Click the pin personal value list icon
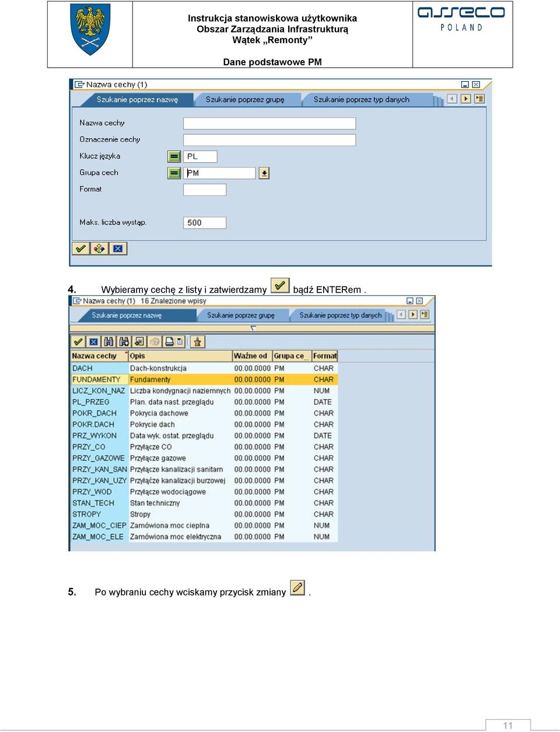The image size is (560, 732). click(x=197, y=342)
